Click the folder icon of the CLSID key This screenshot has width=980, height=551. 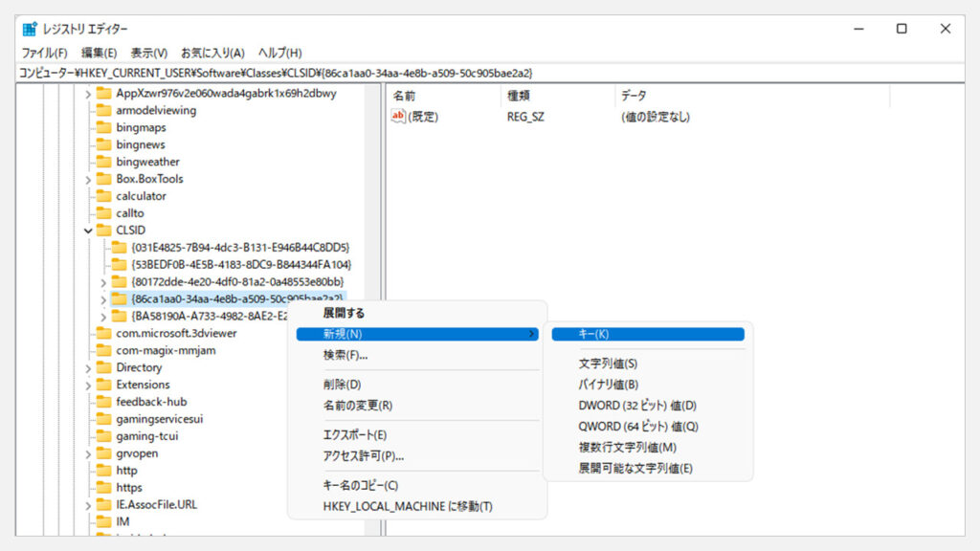coord(103,231)
